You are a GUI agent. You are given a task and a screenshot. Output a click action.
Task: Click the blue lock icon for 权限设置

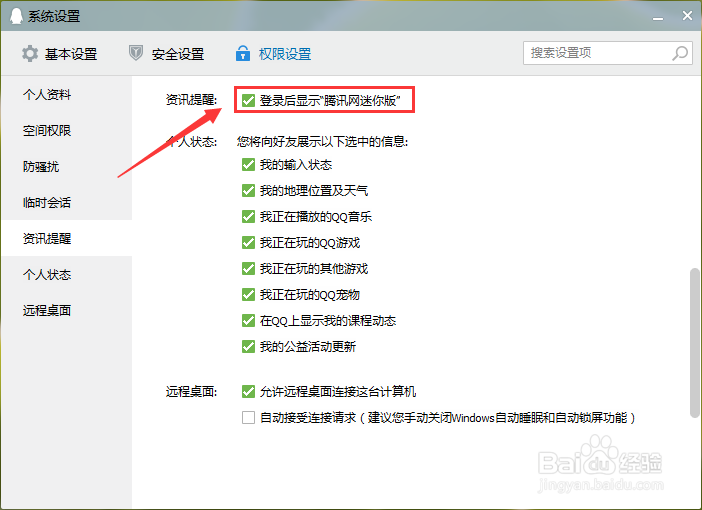click(243, 53)
